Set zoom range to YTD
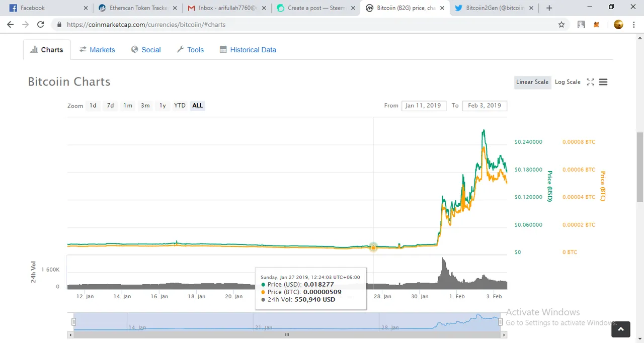This screenshot has height=343, width=644. pyautogui.click(x=180, y=106)
